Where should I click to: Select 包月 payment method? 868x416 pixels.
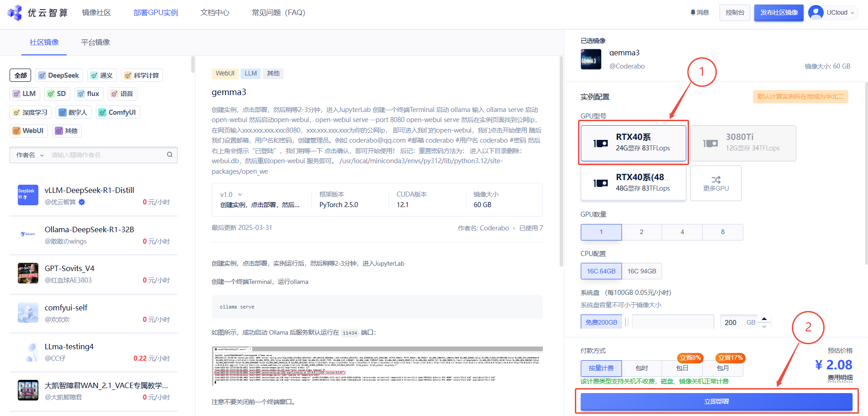723,368
